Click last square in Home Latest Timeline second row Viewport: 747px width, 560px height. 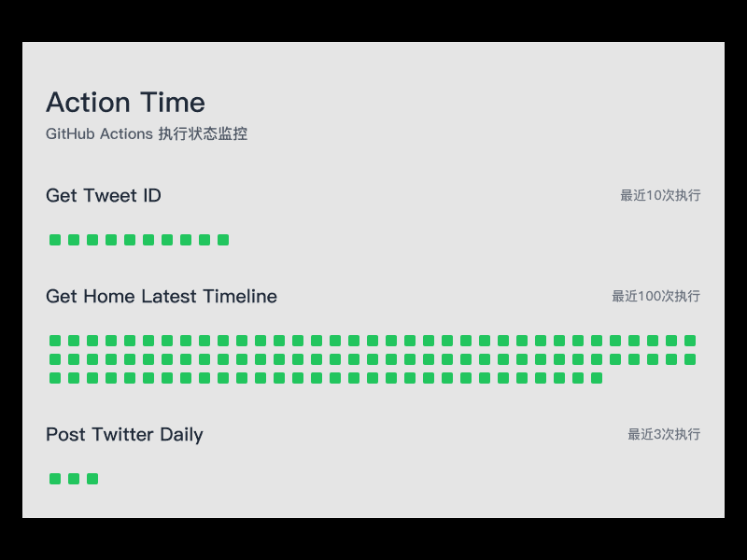click(690, 359)
